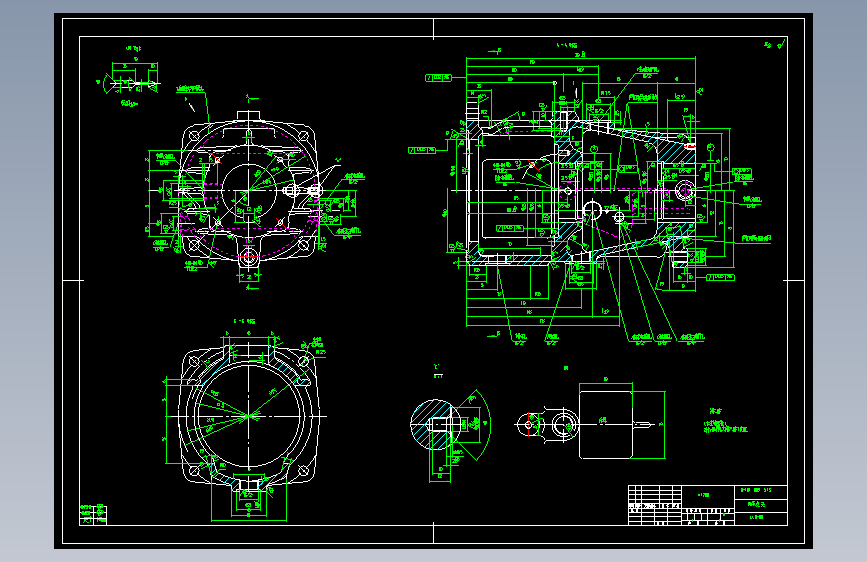Click the surface finish symbol in the top-right corner
Image resolution: width=867 pixels, height=562 pixels.
775,44
